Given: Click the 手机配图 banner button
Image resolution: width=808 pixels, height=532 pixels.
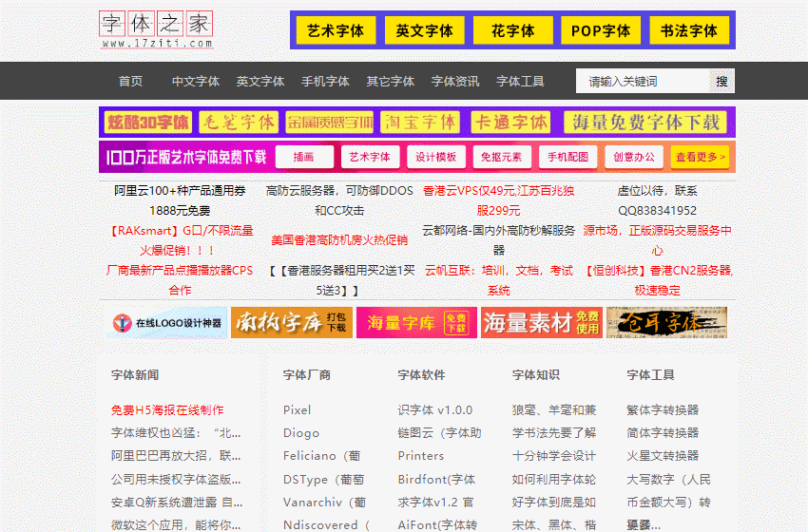Looking at the screenshot, I should coord(568,157).
